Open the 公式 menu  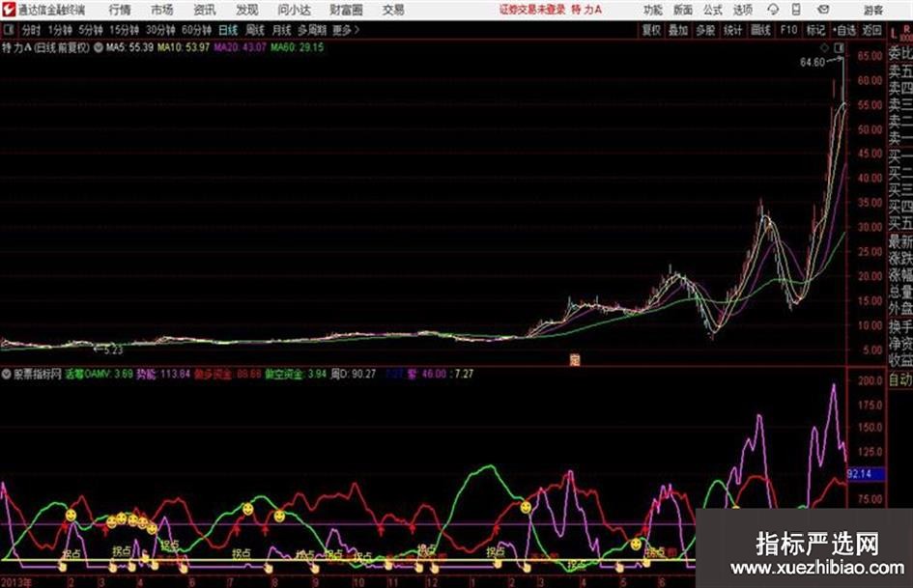(x=713, y=10)
